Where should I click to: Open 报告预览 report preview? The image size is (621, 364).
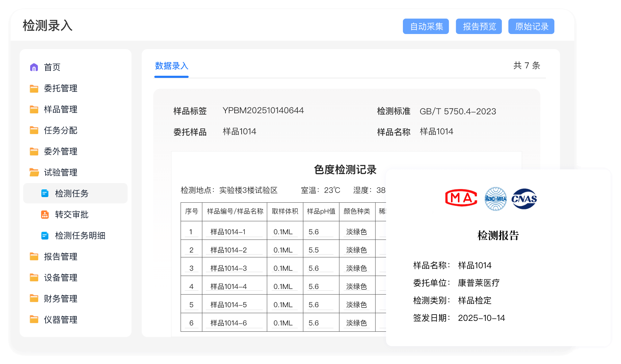tap(479, 27)
